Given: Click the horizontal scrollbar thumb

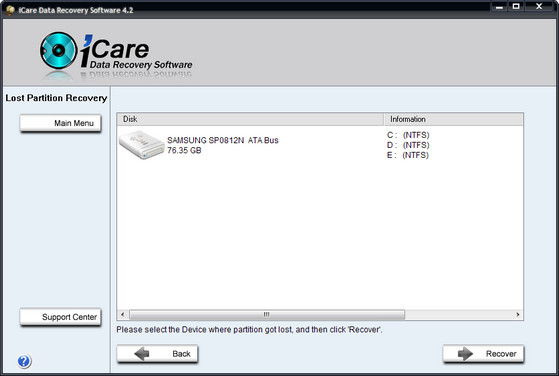Looking at the screenshot, I should pyautogui.click(x=267, y=314).
